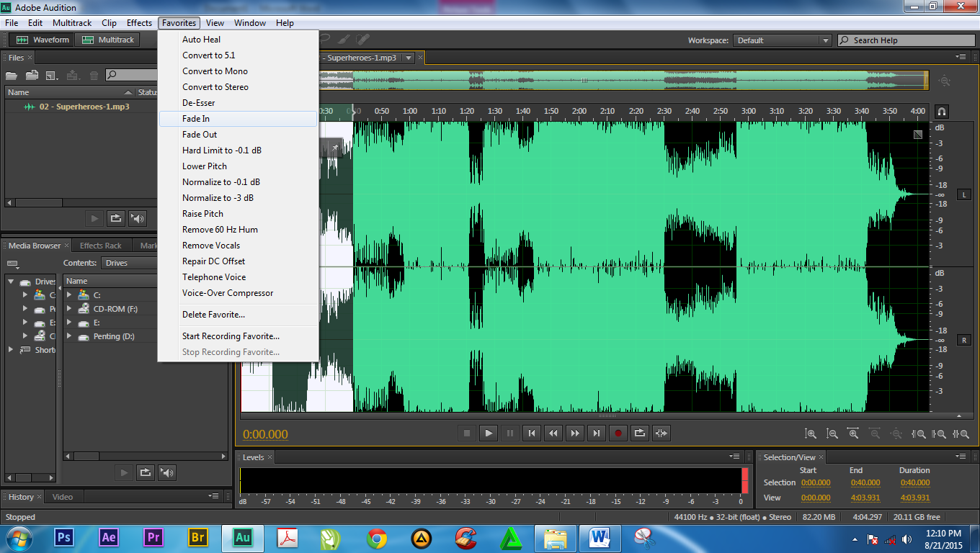980x553 pixels.
Task: Open the Contents Drives dropdown
Action: pos(130,263)
